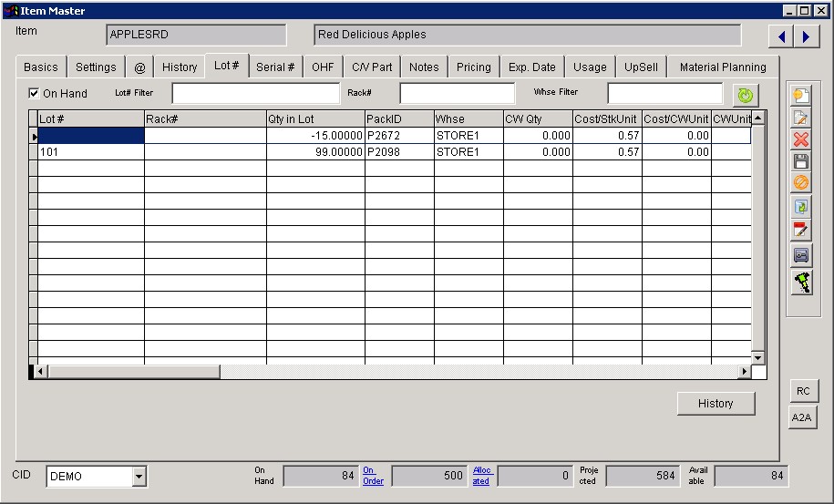The height and width of the screenshot is (504, 834).
Task: Click the Edit record pencil icon
Action: coord(801,118)
